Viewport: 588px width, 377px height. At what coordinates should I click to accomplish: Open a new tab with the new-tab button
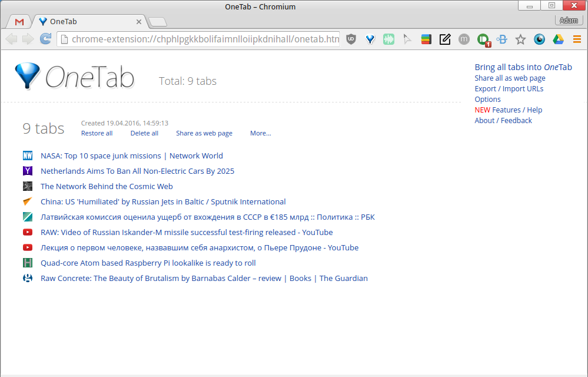(x=158, y=22)
